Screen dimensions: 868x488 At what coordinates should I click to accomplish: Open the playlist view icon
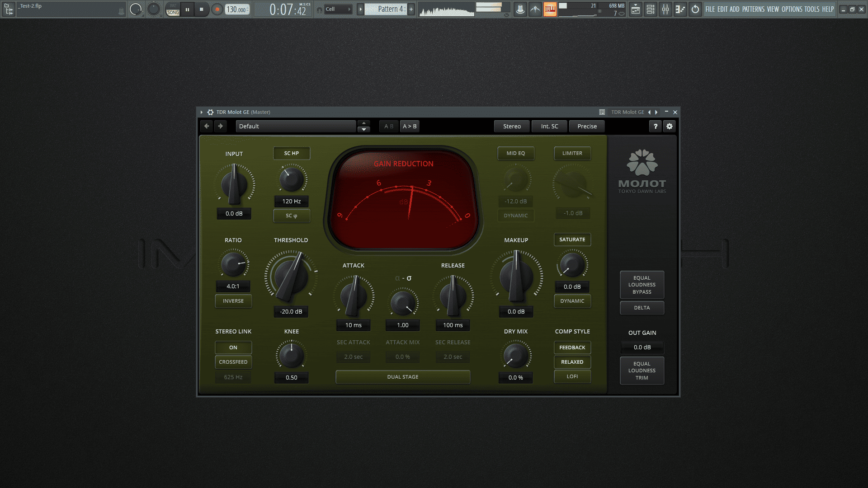(x=636, y=9)
